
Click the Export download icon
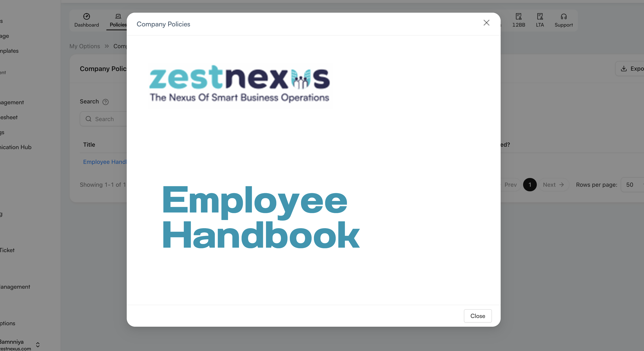tap(623, 69)
